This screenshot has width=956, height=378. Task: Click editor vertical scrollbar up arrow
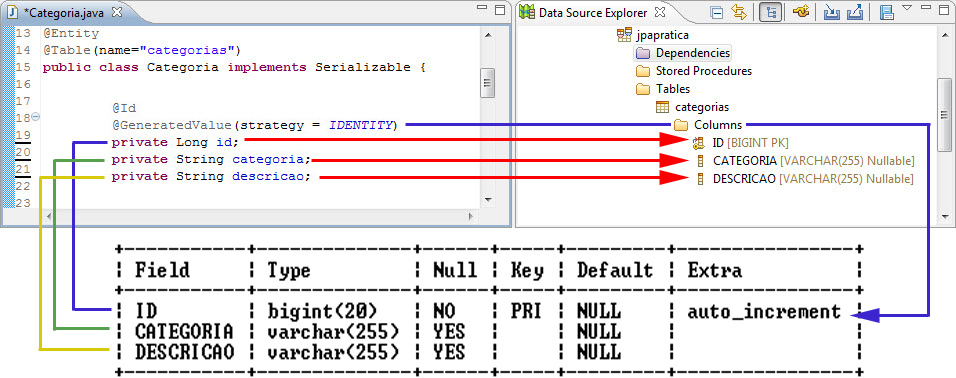coord(487,35)
